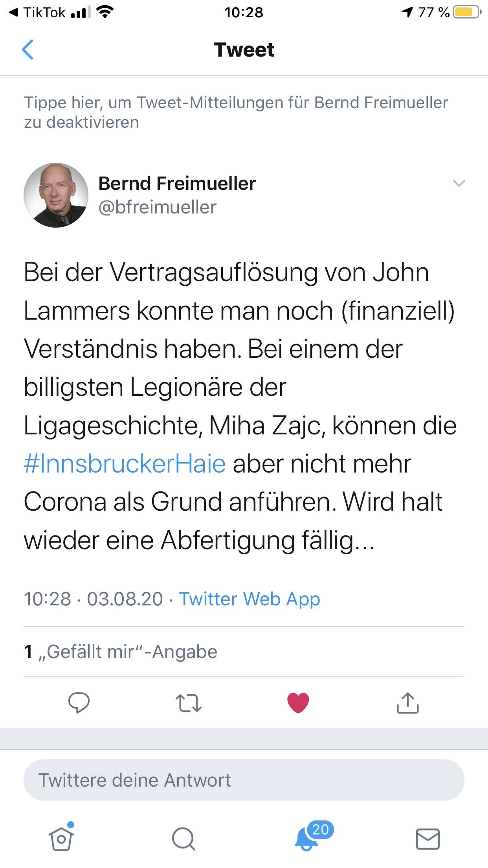Return to TikTok via status bar
This screenshot has height=868, width=488.
click(x=38, y=13)
